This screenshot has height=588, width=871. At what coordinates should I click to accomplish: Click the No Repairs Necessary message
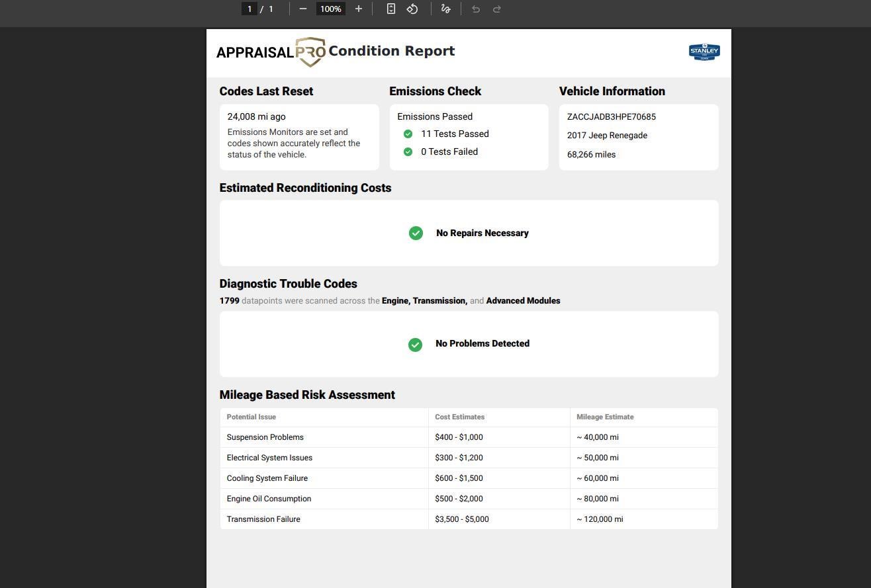[482, 233]
